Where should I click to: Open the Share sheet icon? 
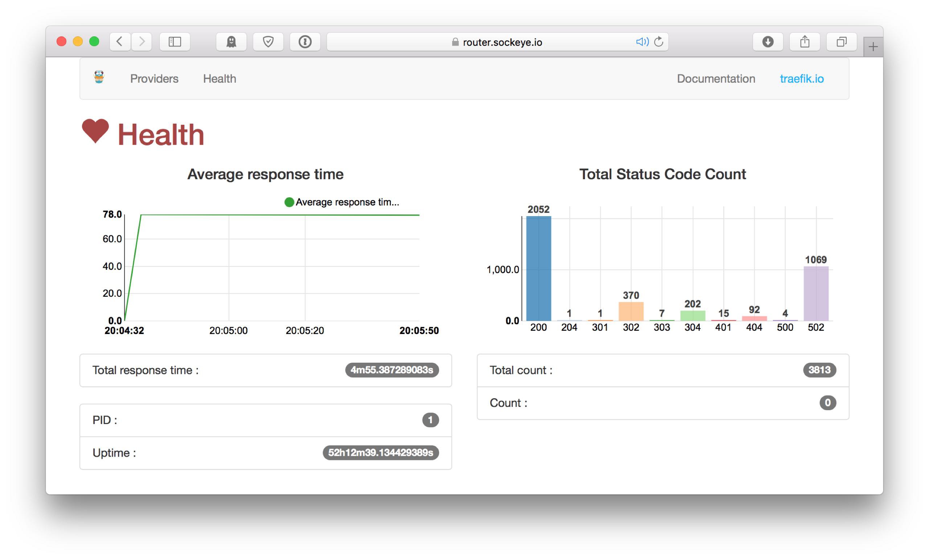[805, 41]
